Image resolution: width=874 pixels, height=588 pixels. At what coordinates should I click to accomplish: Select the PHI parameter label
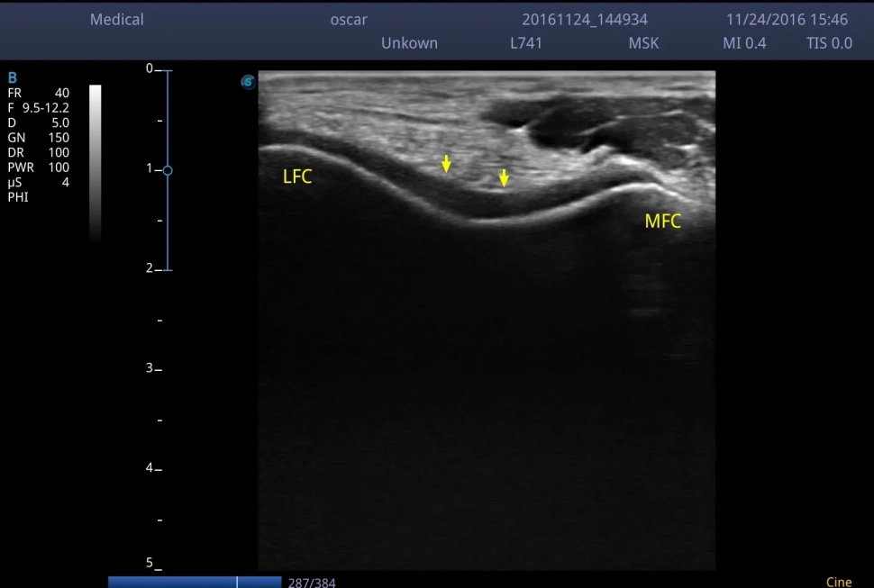(x=18, y=197)
